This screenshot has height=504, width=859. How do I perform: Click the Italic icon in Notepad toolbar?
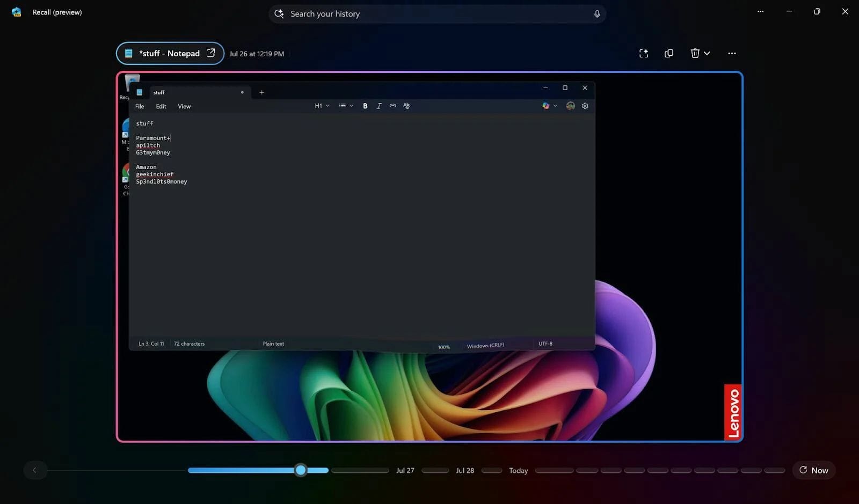point(378,106)
